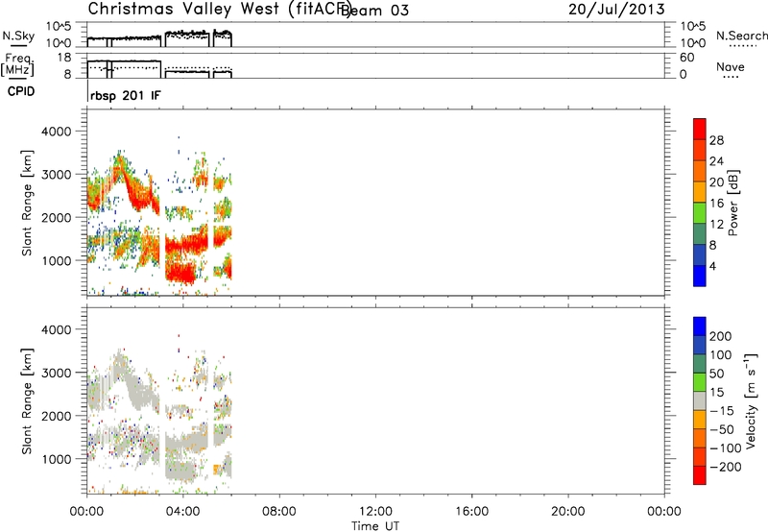The width and height of the screenshot is (768, 532).
Task: Select the "N.Search" legend label
Action: (x=741, y=36)
